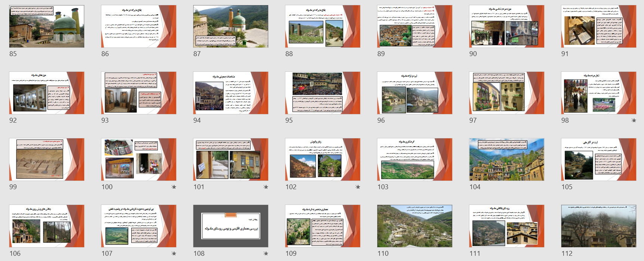Select slide 93 thumbnail with museum cabinets
The height and width of the screenshot is (261, 644).
(139, 93)
